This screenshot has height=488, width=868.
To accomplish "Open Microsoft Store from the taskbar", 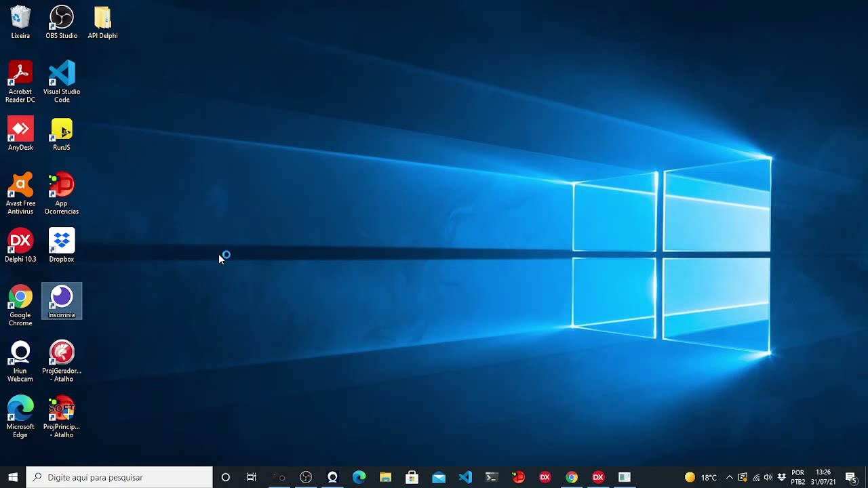I will [412, 477].
